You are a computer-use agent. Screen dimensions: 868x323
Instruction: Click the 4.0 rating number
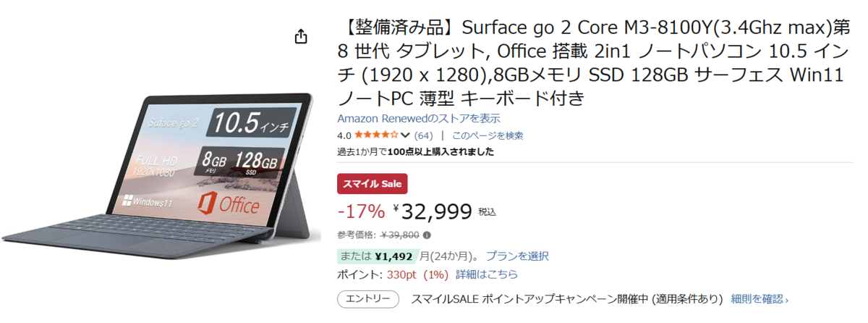pos(344,135)
